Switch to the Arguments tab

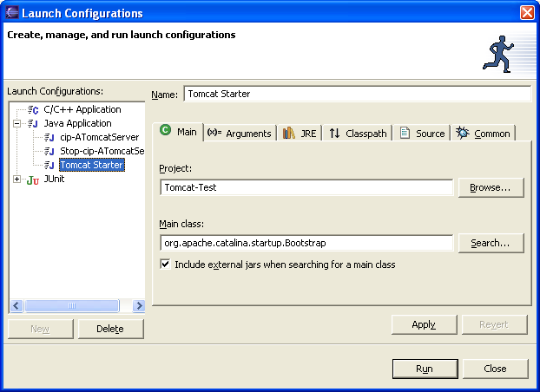pos(240,134)
